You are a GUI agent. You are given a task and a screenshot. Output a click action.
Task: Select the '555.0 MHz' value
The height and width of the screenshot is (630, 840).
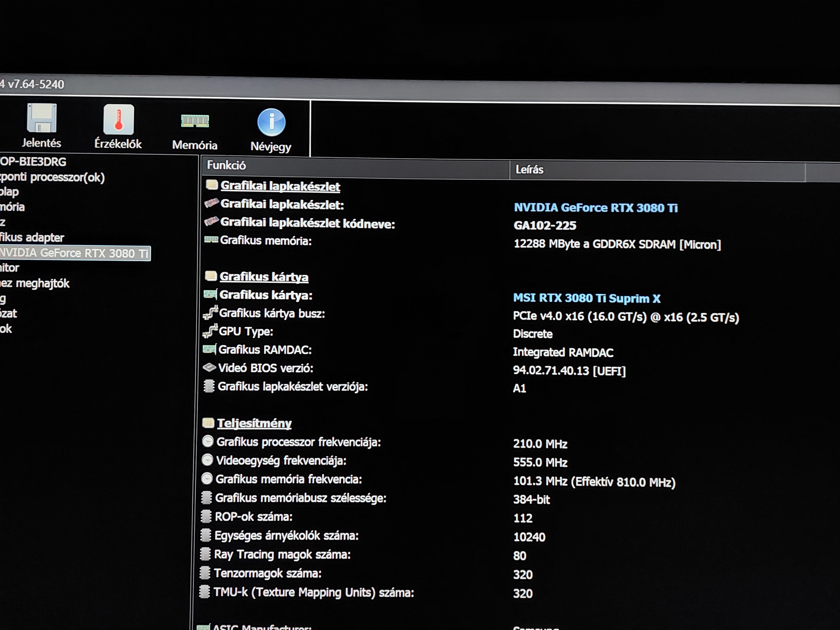[x=540, y=462]
